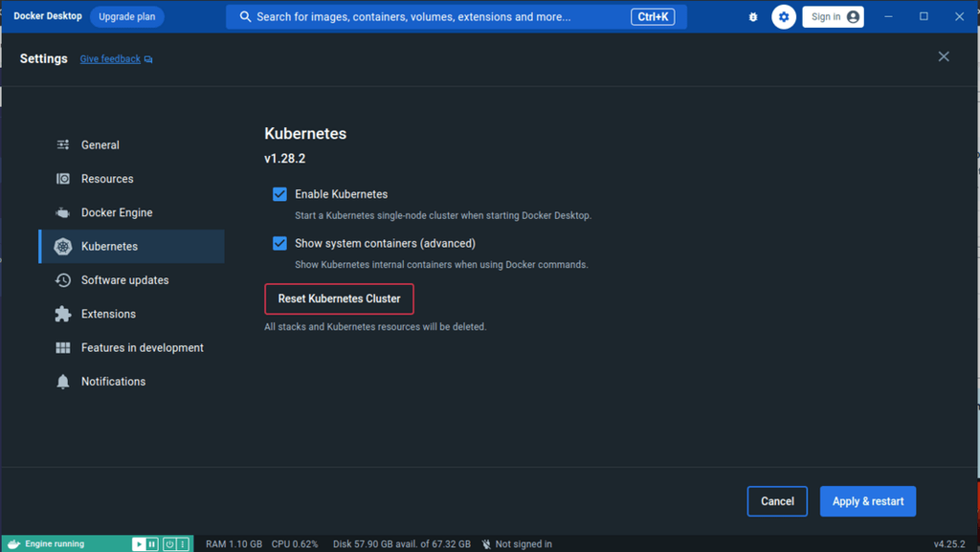980x552 pixels.
Task: Click Reset Kubernetes Cluster button
Action: (x=340, y=299)
